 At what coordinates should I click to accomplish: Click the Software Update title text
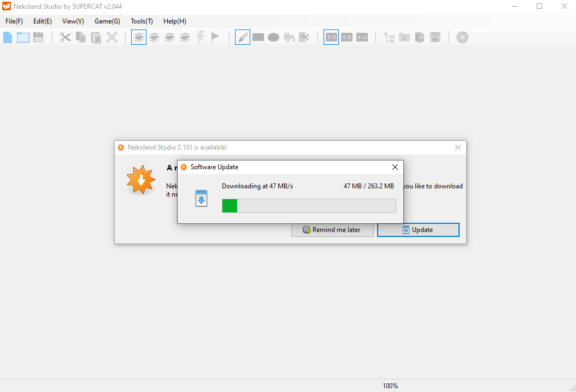tap(215, 167)
